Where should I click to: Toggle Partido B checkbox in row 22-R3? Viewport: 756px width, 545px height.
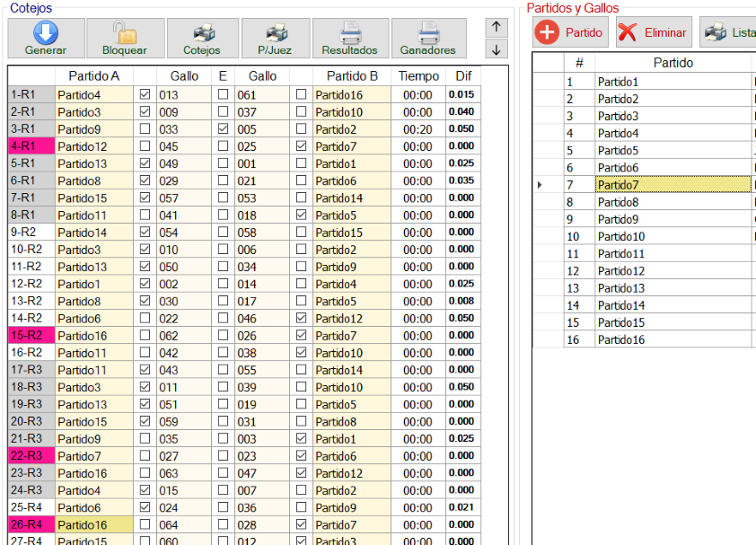point(301,455)
